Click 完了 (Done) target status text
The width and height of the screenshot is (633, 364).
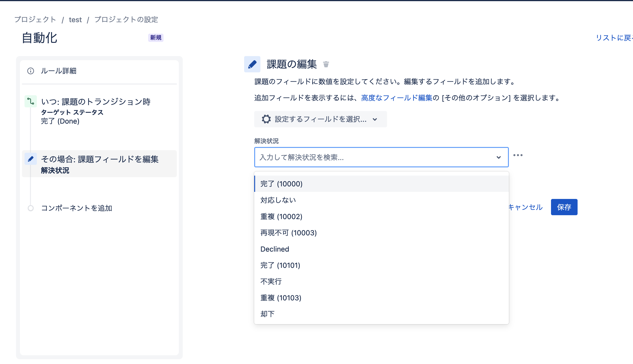(60, 121)
